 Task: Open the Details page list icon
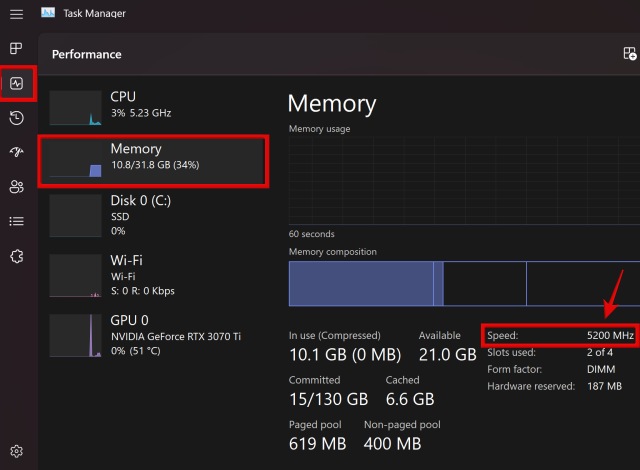(16, 221)
